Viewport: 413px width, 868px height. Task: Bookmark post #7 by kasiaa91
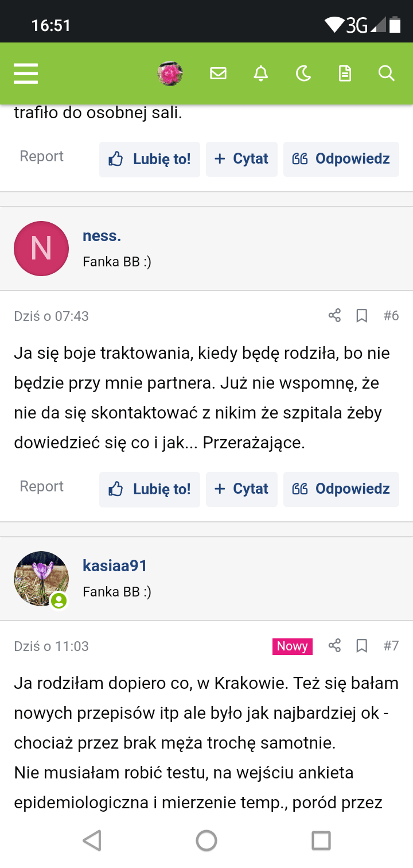pyautogui.click(x=362, y=646)
